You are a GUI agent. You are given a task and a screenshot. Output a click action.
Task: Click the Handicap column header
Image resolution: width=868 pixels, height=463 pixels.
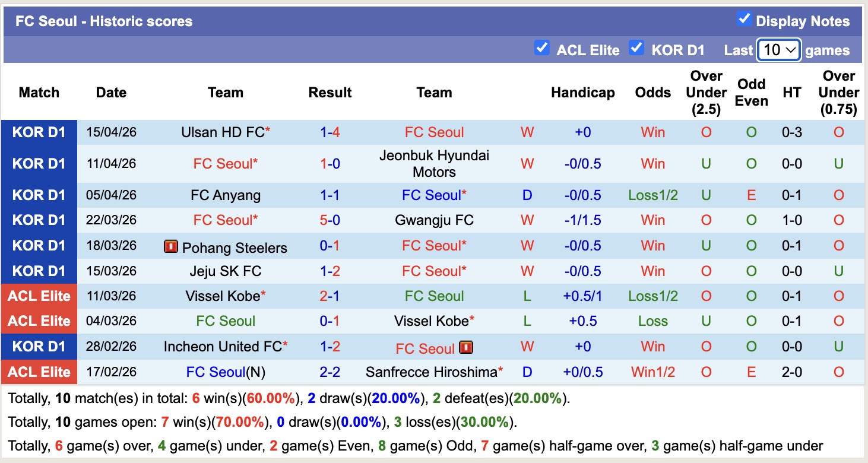tap(582, 93)
